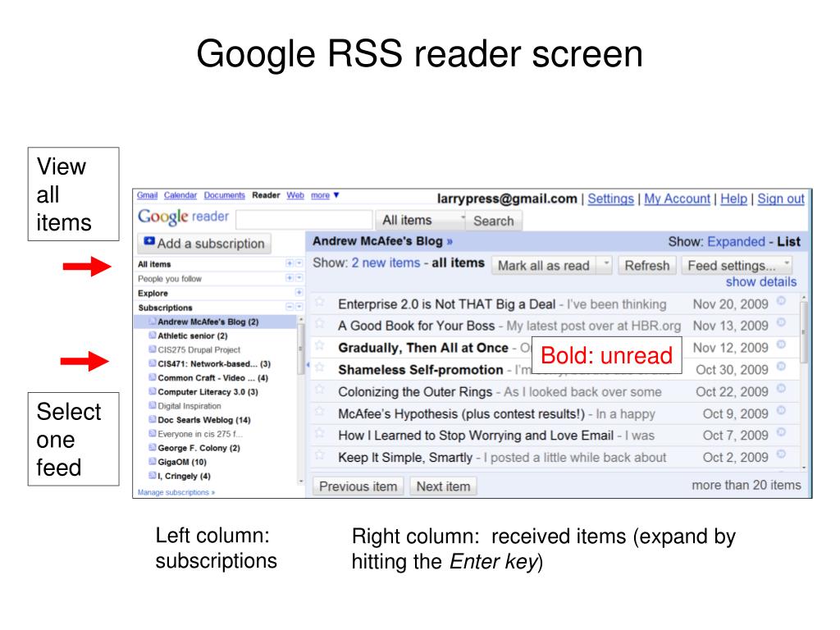Click the feed icon beside George F. Colony

tap(152, 447)
